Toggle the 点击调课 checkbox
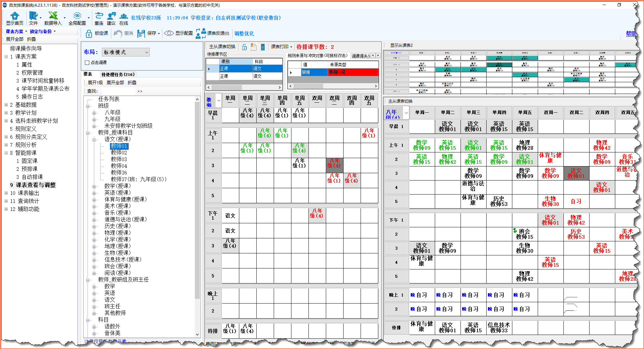Screen dimensions: 644x349 87,63
